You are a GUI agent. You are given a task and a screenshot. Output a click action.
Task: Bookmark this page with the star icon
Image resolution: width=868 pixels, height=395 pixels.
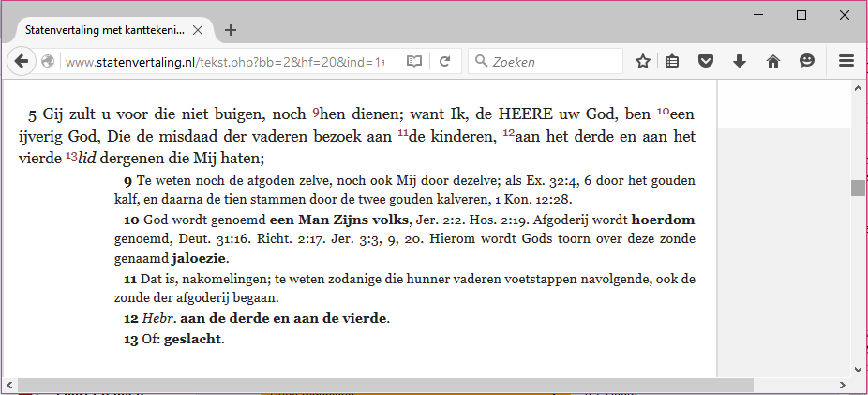click(x=642, y=61)
